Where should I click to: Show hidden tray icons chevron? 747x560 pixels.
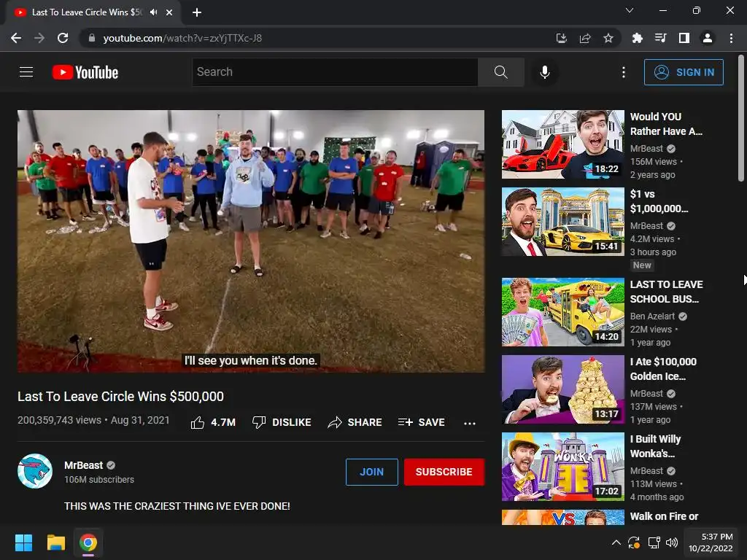616,542
